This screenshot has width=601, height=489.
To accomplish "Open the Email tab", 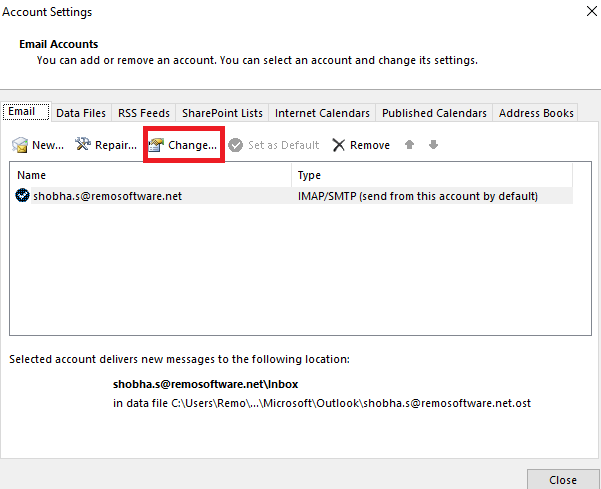I will 26,112.
